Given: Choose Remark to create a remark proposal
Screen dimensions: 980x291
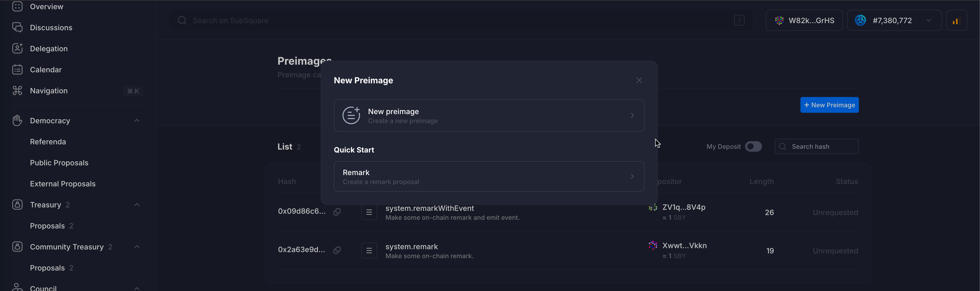Looking at the screenshot, I should pyautogui.click(x=488, y=176).
